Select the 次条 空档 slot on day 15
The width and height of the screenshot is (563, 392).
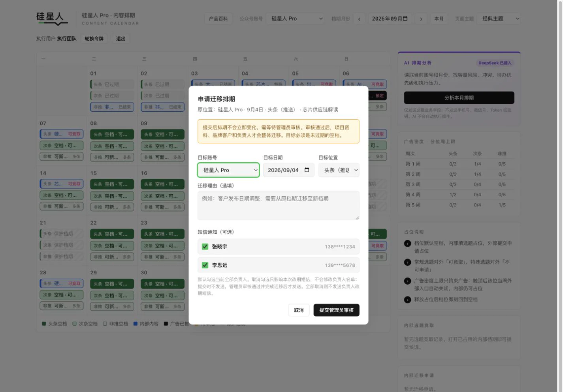112,196
